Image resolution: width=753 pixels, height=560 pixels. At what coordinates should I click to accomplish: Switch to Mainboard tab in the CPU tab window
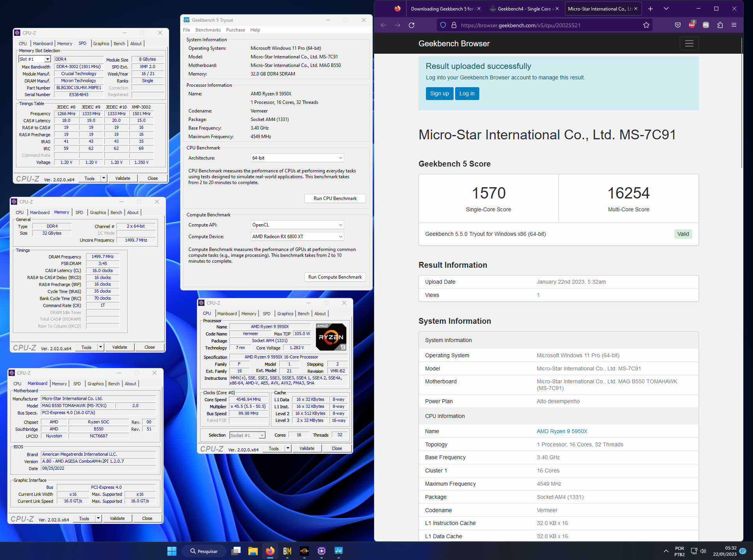227,314
